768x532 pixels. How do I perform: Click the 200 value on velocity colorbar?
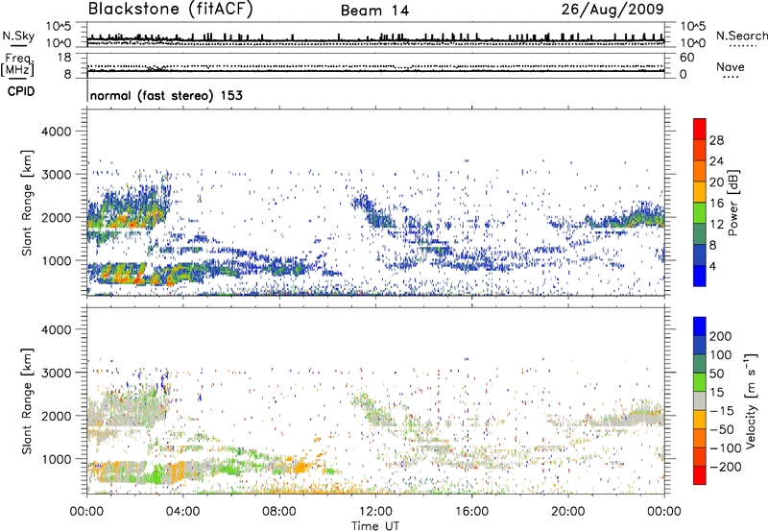[721, 336]
